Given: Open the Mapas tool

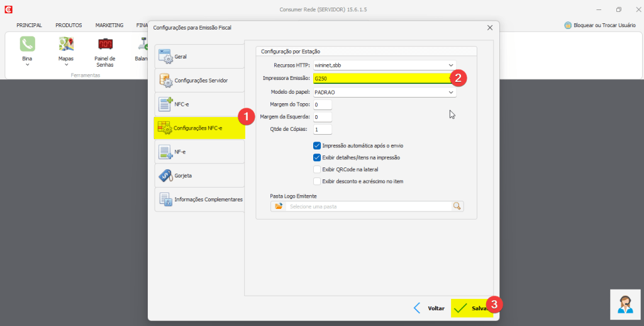Looking at the screenshot, I should [66, 48].
